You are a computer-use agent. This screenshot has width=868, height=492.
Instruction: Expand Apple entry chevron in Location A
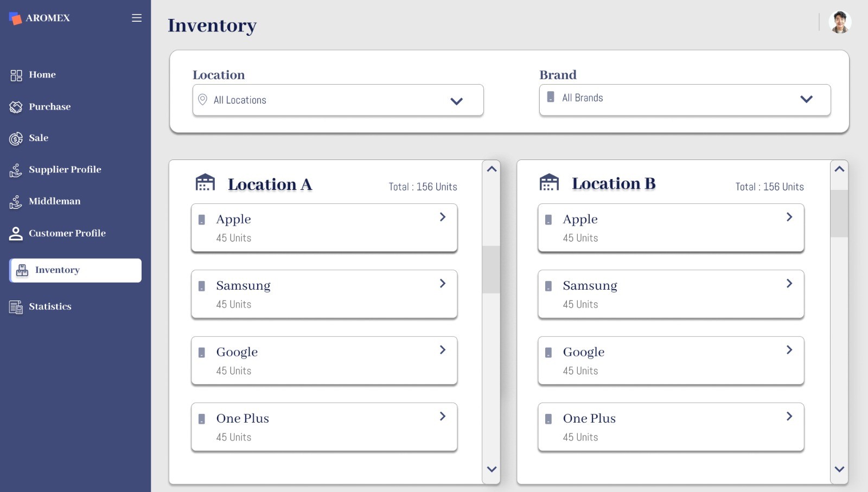[443, 217]
